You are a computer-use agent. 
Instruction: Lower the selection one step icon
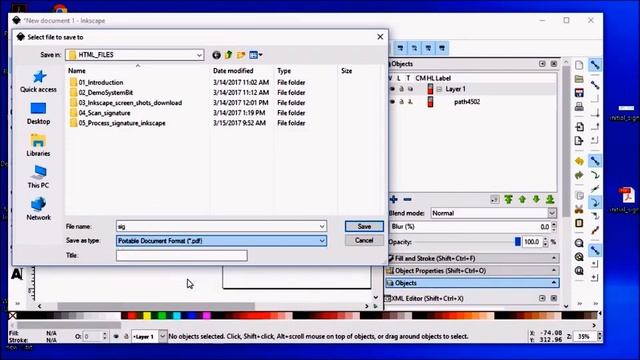(536, 200)
